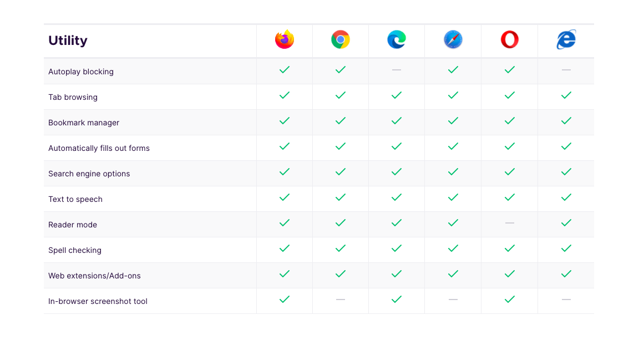Click Chrome's check mark for Web extensions/Add-ons
Viewport: 644px width, 340px height.
click(341, 274)
